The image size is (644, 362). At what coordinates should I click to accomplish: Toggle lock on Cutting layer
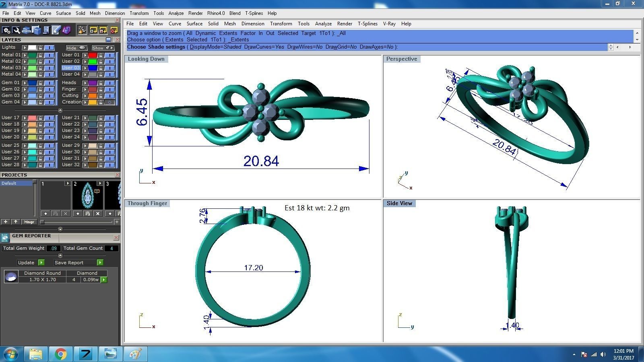101,96
